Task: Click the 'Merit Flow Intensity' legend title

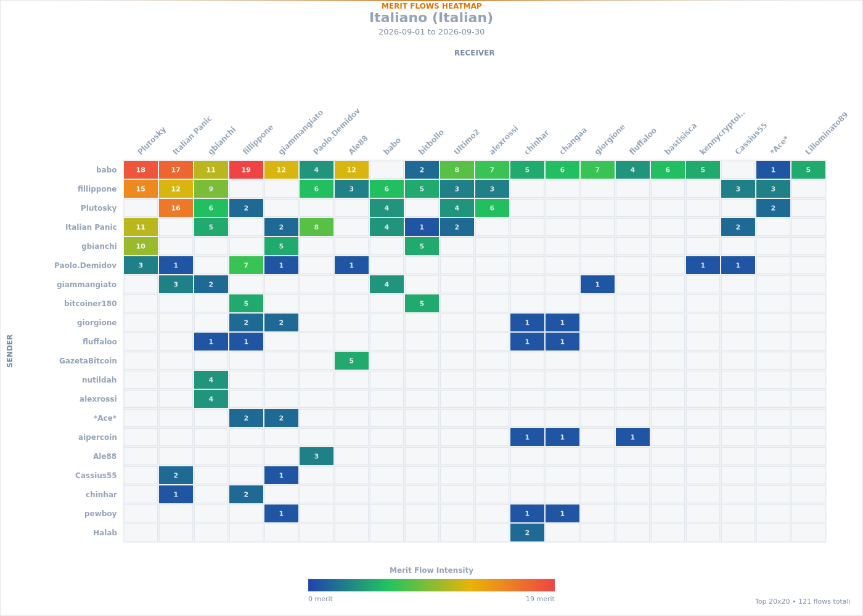Action: pyautogui.click(x=431, y=570)
